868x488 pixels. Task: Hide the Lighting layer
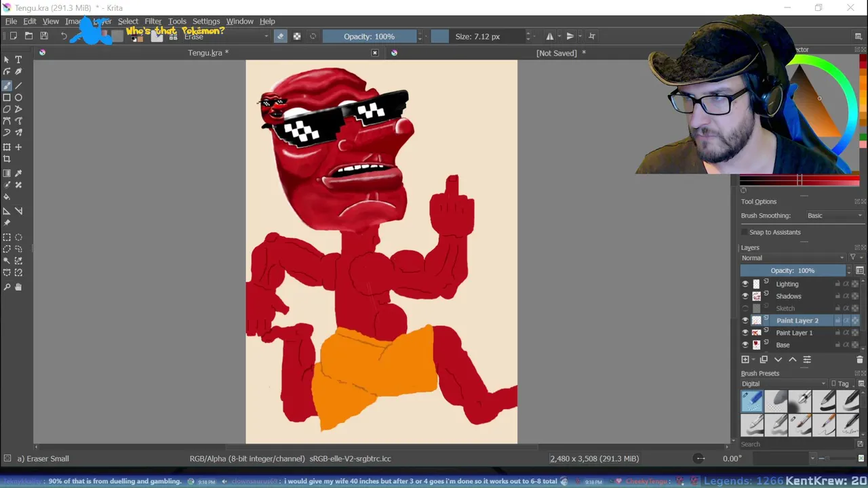click(x=745, y=284)
